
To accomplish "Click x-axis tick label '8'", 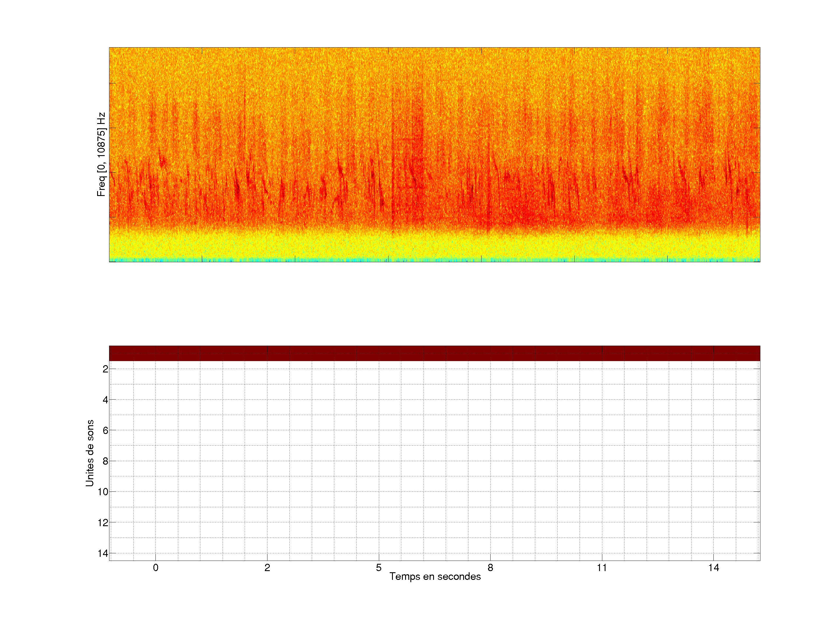I will tap(490, 568).
